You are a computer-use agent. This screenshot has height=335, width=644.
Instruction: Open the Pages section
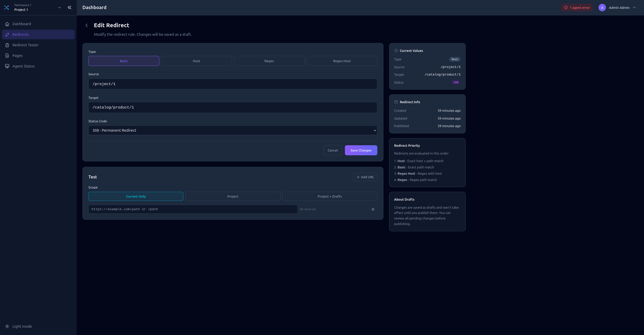pos(18,56)
